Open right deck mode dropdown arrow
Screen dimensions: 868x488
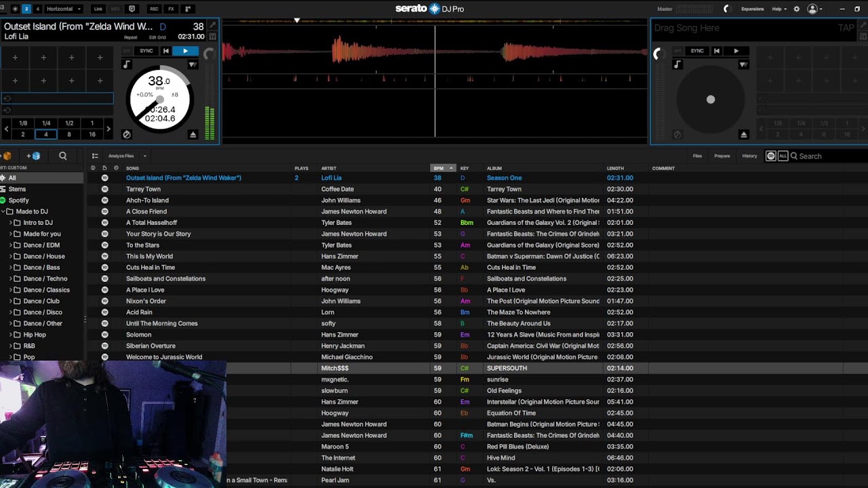(x=743, y=64)
